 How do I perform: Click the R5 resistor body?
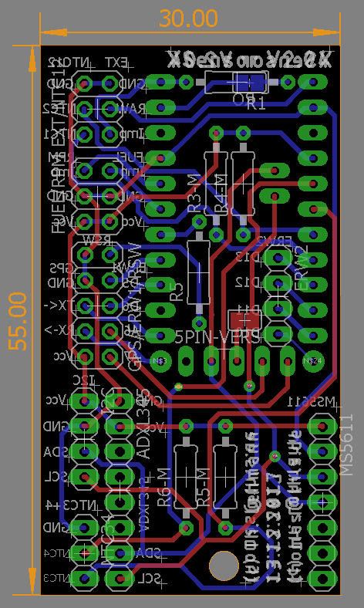[199, 272]
